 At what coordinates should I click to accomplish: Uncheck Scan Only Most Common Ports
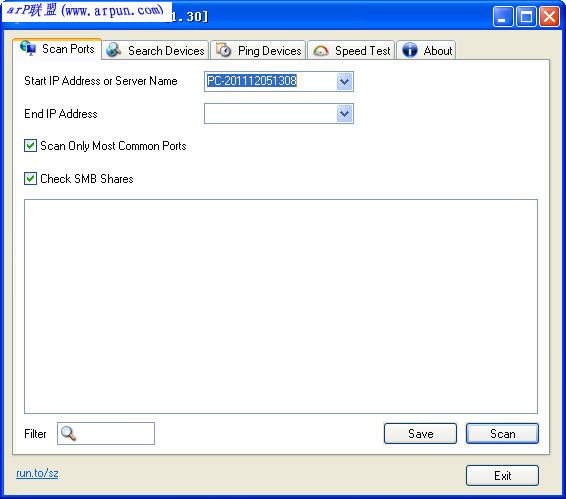(x=30, y=146)
